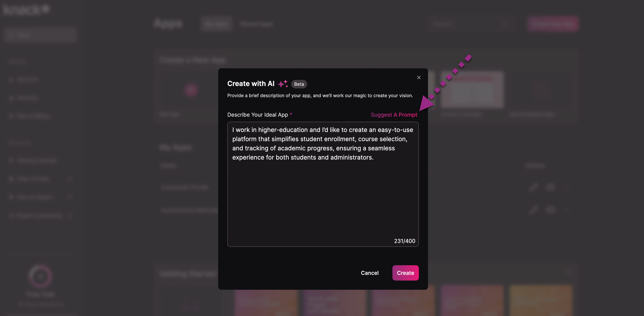
Task: Click the pencil edit icon on second app row
Action: (533, 210)
